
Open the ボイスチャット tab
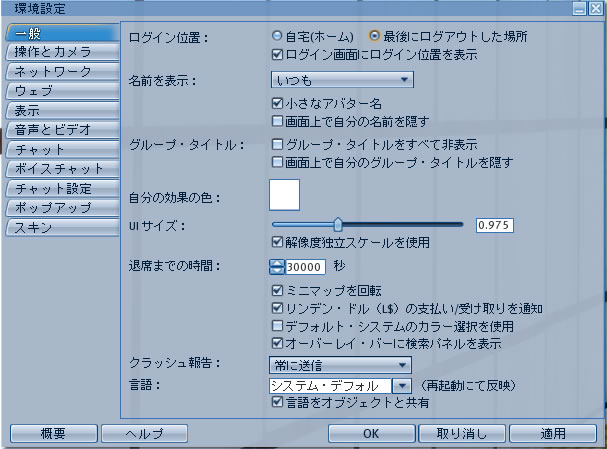(63, 169)
